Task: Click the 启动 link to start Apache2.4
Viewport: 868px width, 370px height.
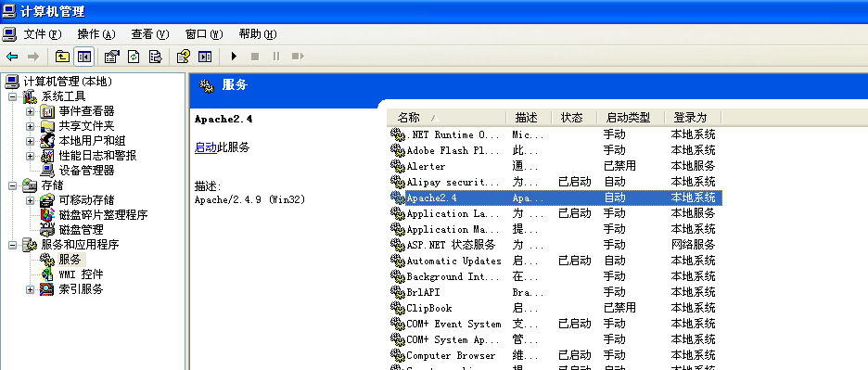Action: [x=205, y=147]
